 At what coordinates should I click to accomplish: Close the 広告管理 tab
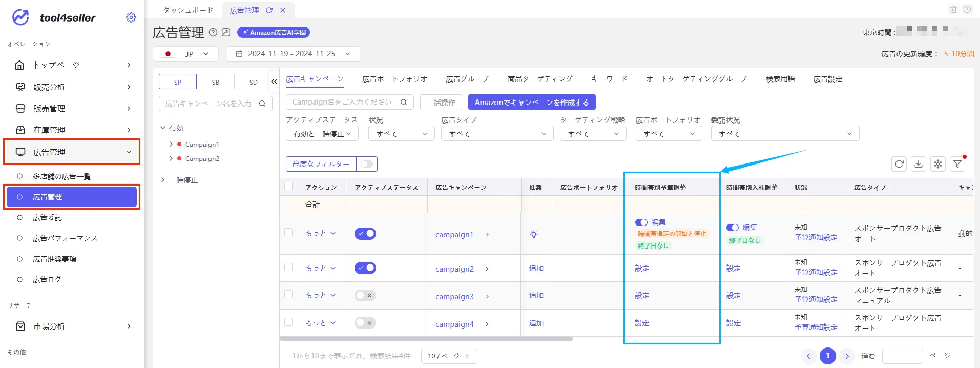[283, 10]
